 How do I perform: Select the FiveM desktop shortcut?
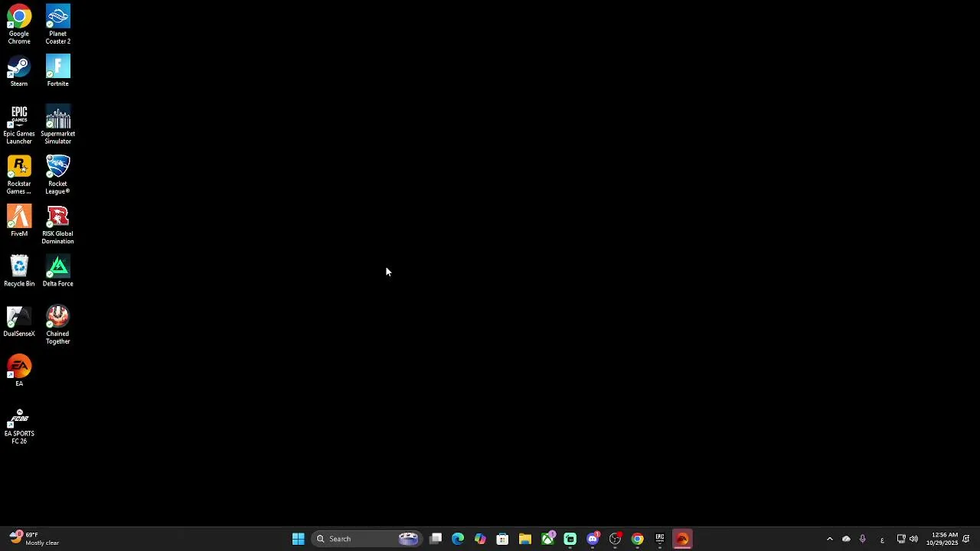pos(19,221)
